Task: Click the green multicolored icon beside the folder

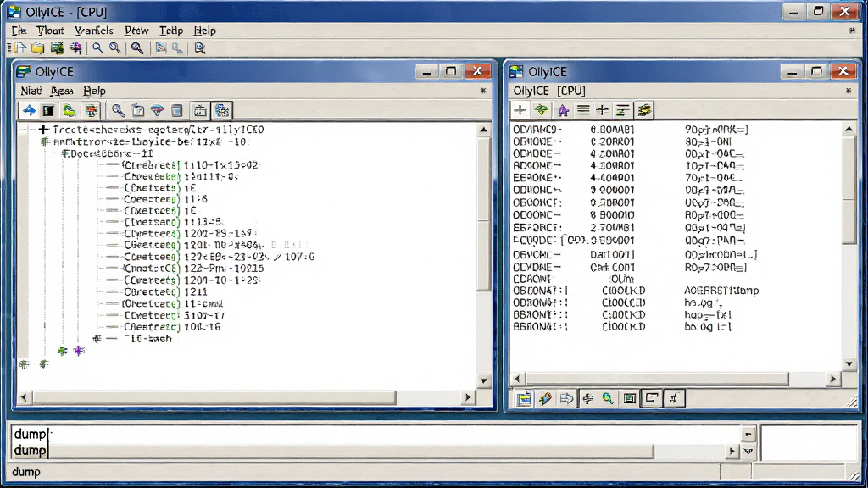Action: 57,48
